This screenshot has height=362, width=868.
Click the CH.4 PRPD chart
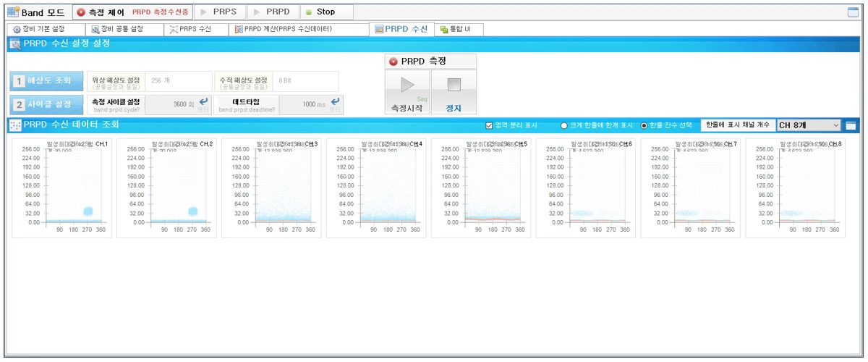tap(376, 188)
